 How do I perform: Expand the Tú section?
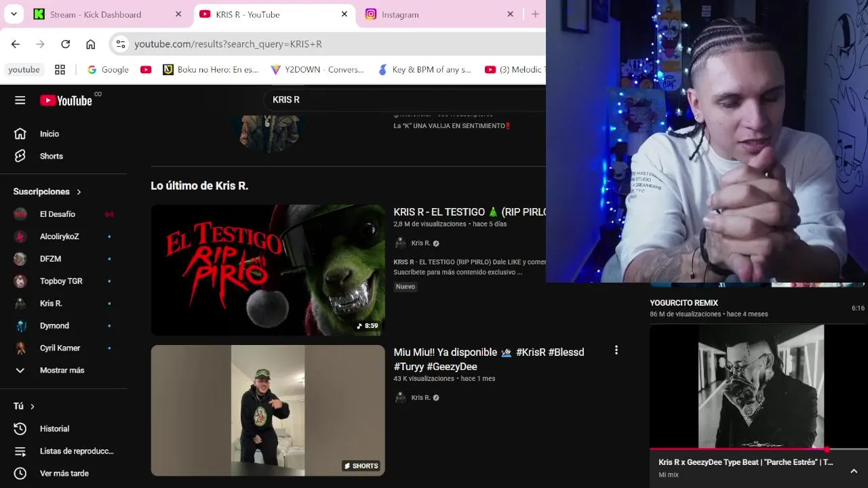pyautogui.click(x=24, y=406)
